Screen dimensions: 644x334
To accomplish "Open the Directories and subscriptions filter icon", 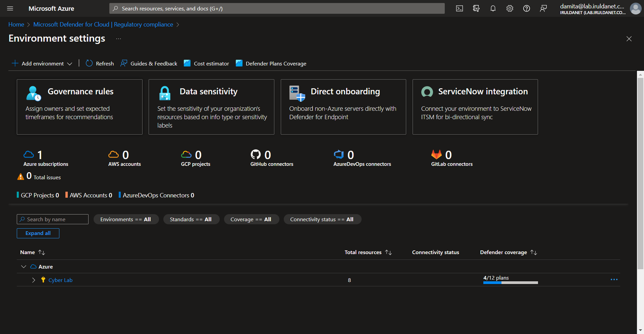I will [476, 8].
